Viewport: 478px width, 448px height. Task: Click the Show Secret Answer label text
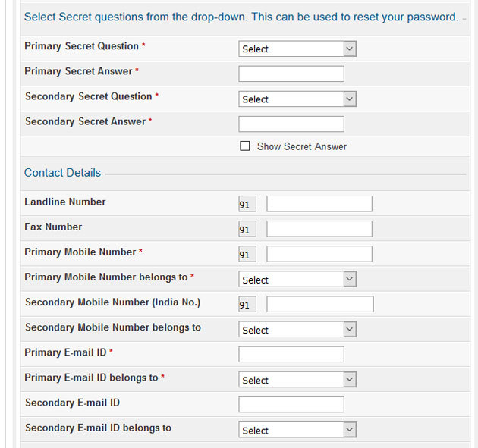coord(301,146)
